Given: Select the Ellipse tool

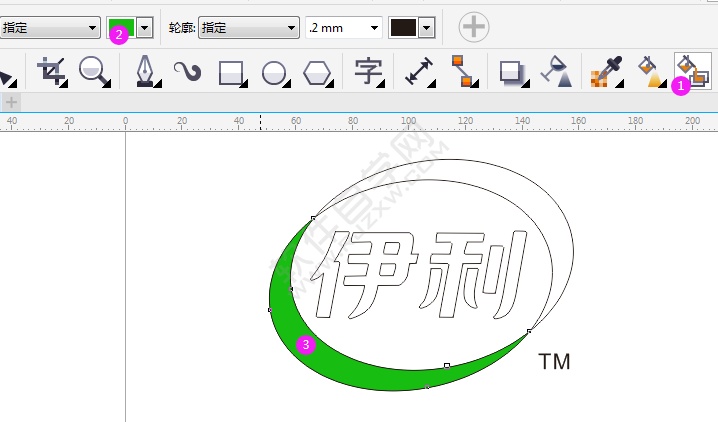Looking at the screenshot, I should 274,72.
